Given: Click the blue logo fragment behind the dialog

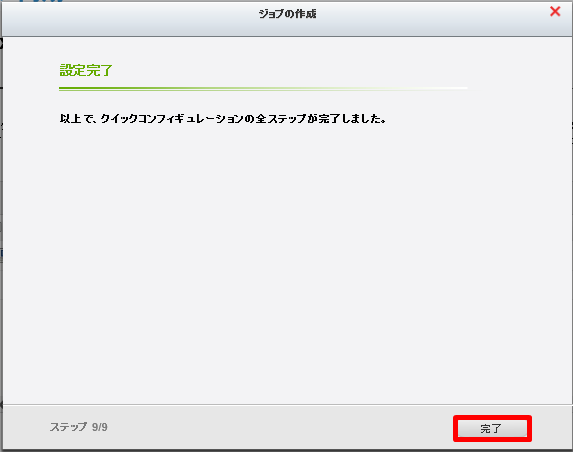Looking at the screenshot, I should pos(41,1).
